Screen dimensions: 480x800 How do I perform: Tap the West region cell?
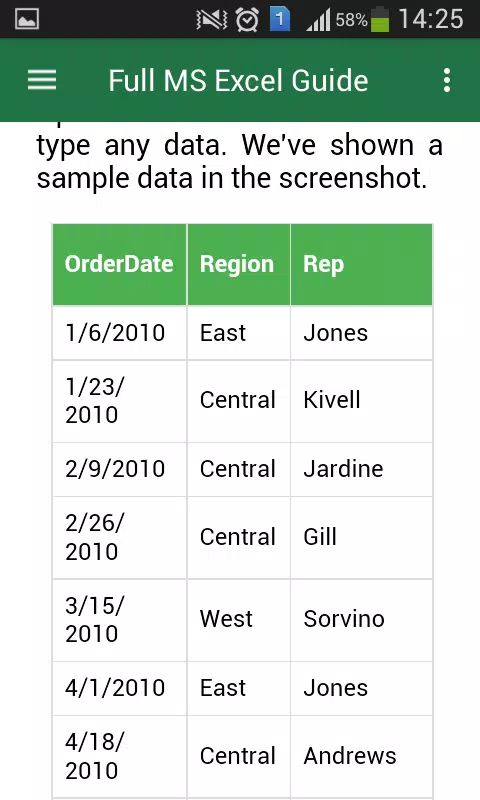239,620
